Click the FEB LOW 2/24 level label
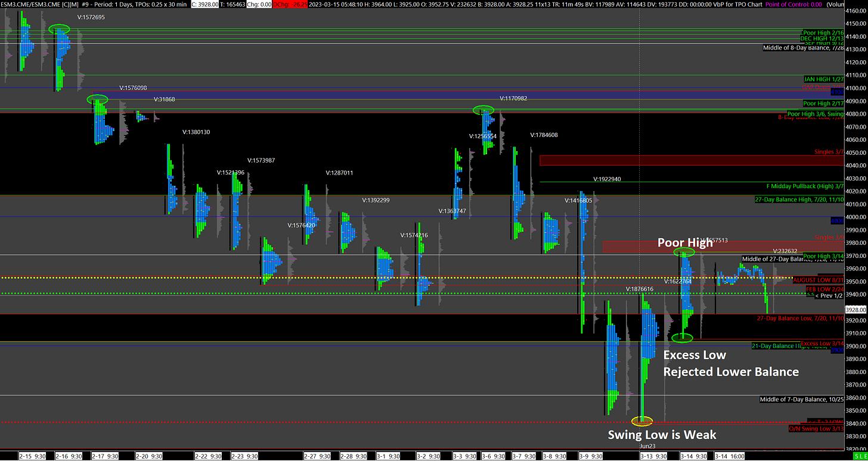This screenshot has height=461, width=868. (x=825, y=288)
